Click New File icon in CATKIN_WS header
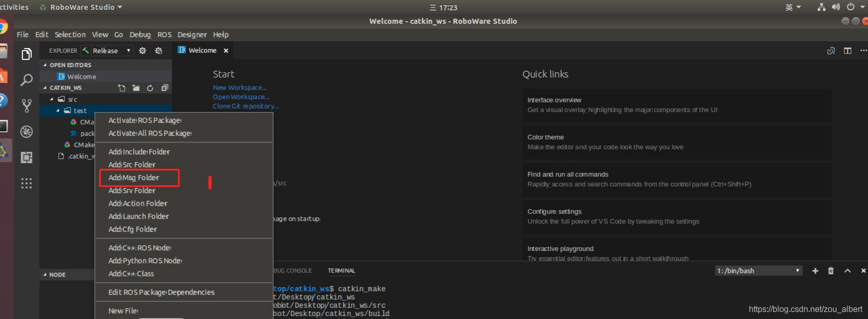The image size is (868, 319). [x=122, y=88]
